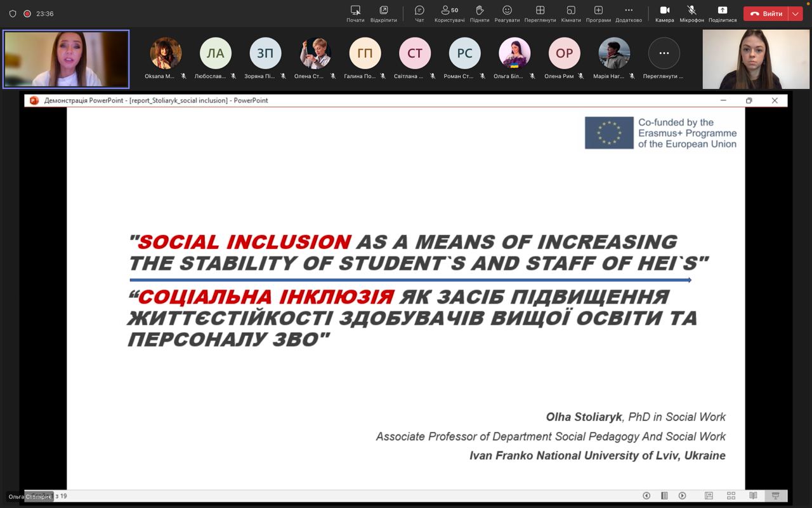Viewport: 812px width, 508px height.
Task: Open the Програми apps panel
Action: (x=598, y=13)
